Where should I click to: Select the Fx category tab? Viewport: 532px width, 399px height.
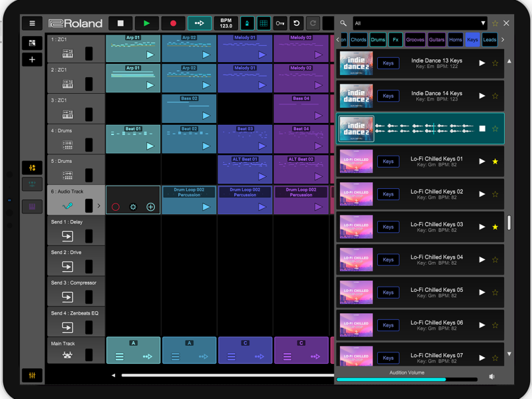396,40
